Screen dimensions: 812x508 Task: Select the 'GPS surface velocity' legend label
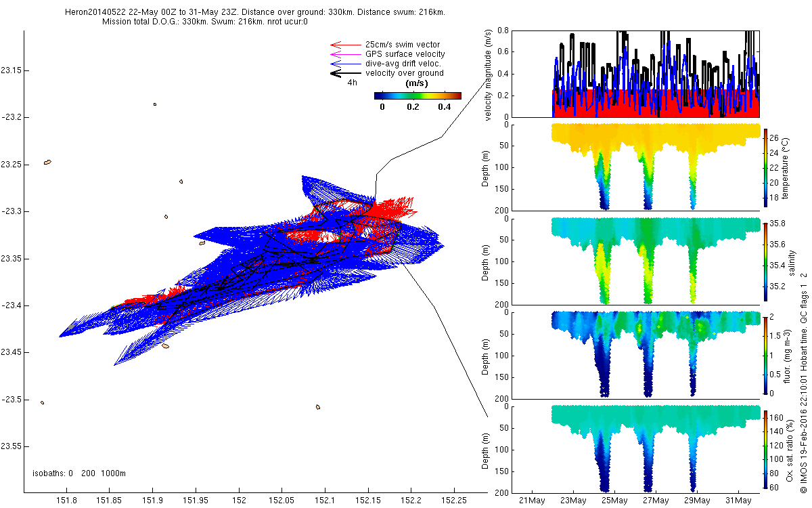[x=405, y=54]
